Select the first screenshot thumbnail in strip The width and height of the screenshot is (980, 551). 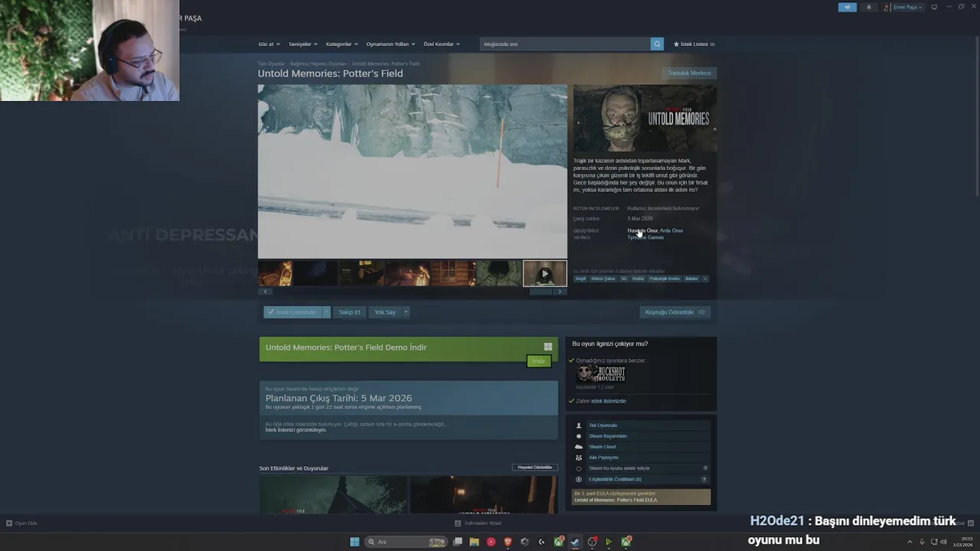click(276, 273)
